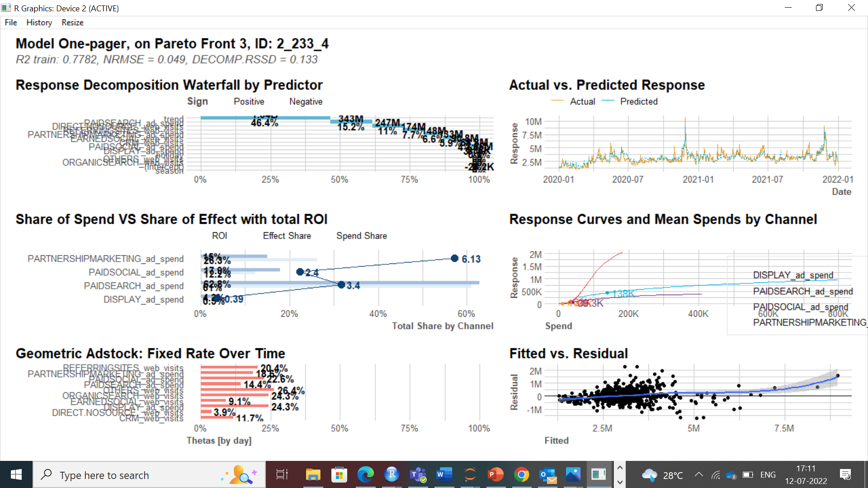Open the Photos app from the taskbar
The image size is (868, 488).
573,474
